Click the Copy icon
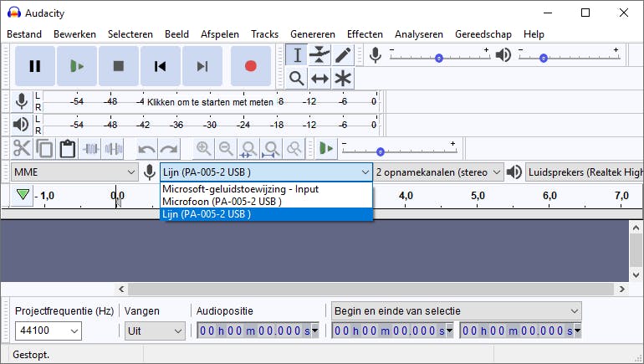The width and height of the screenshot is (644, 364). [x=44, y=148]
